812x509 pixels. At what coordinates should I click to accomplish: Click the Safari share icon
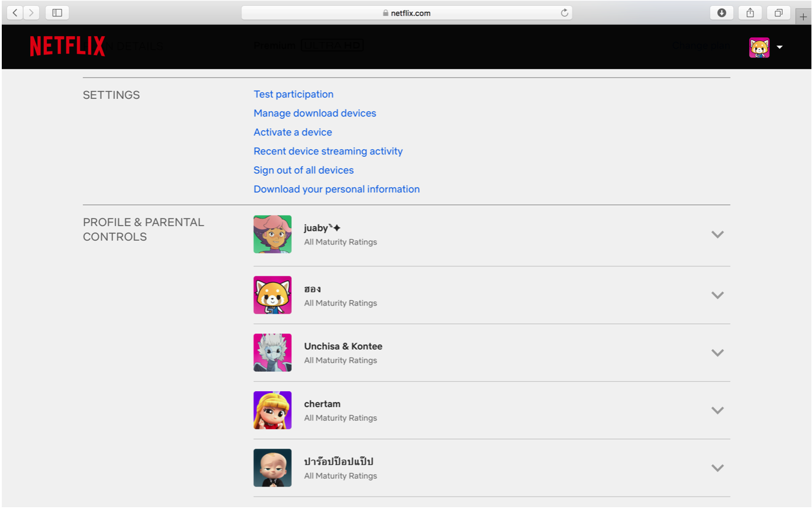pos(750,12)
